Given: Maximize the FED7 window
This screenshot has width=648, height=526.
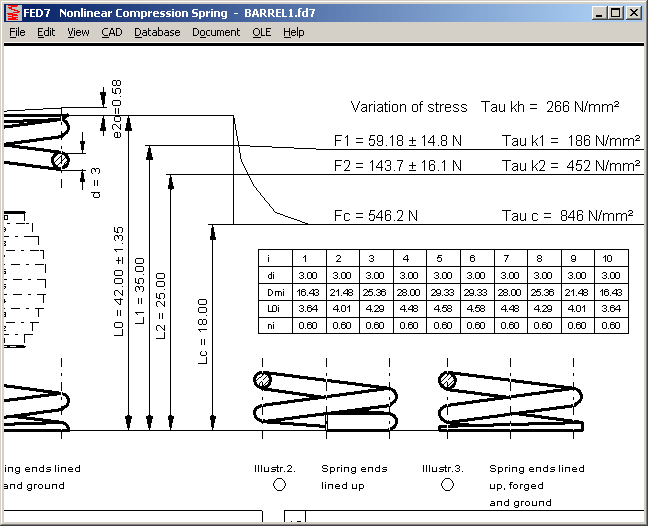Looking at the screenshot, I should coord(615,13).
